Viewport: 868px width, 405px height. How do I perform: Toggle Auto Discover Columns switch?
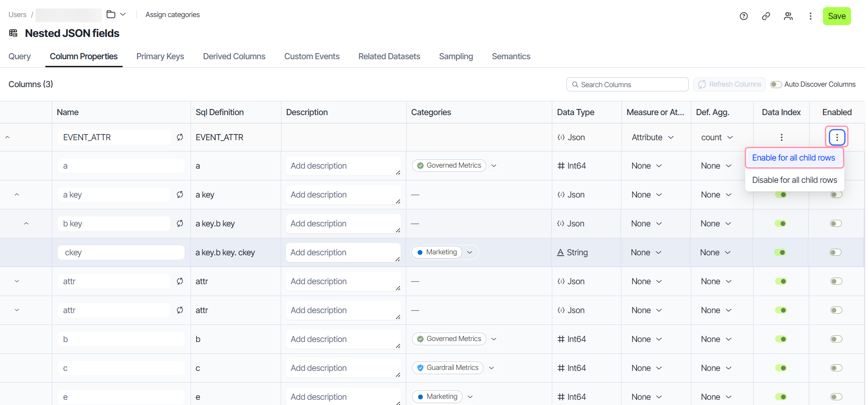[776, 84]
